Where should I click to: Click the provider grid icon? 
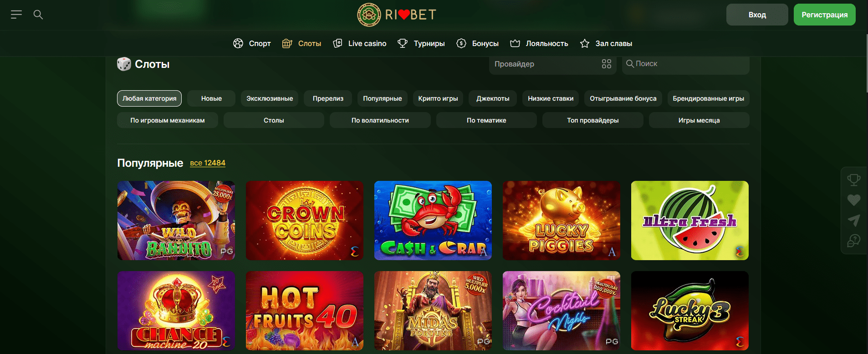click(606, 64)
